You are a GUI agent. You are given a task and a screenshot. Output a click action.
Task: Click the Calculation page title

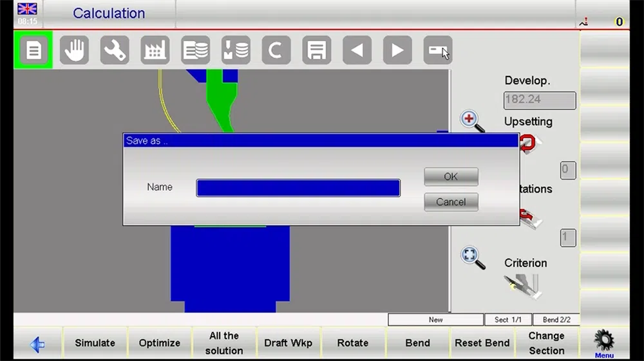click(x=109, y=13)
